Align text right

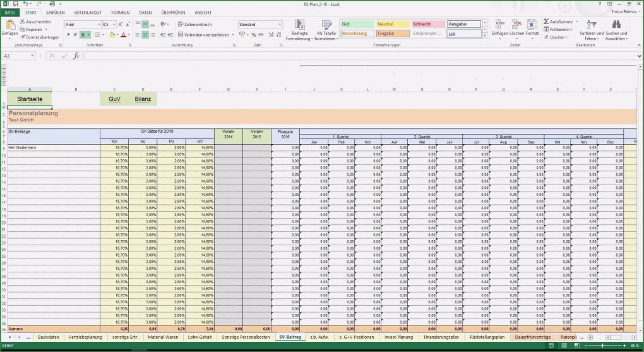[152, 35]
